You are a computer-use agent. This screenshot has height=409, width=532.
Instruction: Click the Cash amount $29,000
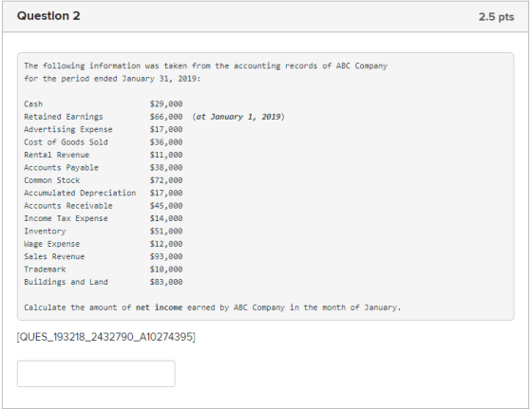point(166,103)
